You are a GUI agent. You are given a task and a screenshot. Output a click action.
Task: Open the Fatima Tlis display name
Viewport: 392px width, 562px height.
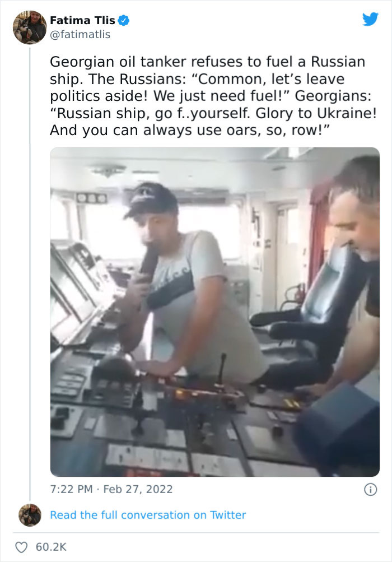82,20
